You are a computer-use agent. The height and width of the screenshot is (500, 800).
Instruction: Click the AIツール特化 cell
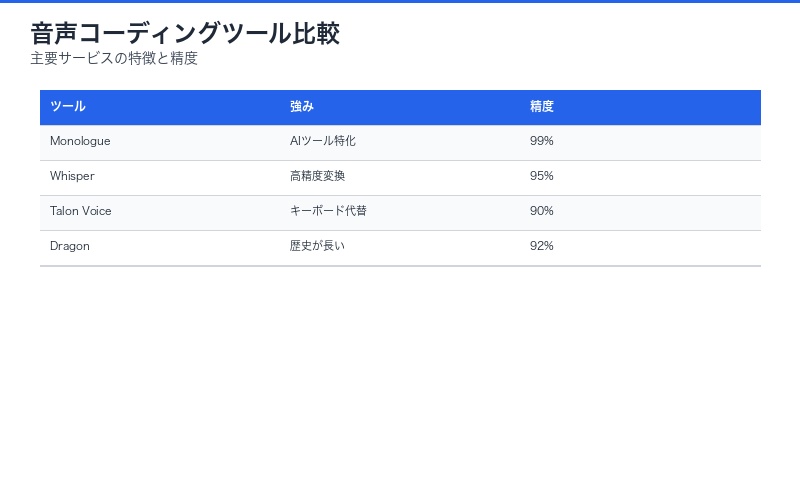coord(323,142)
